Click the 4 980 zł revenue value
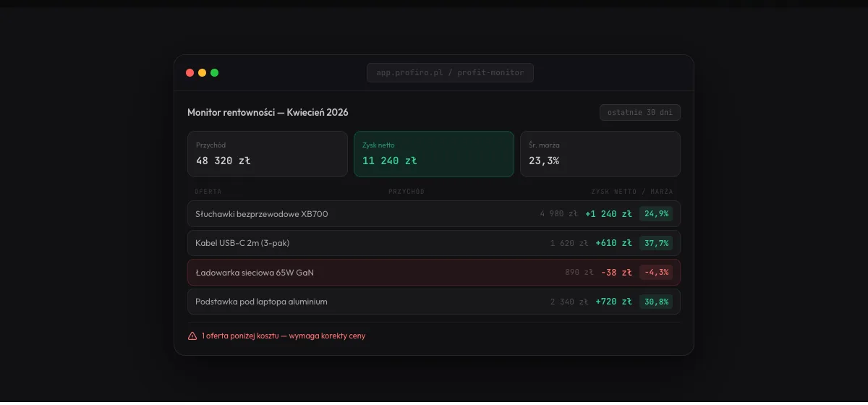The width and height of the screenshot is (868, 405). click(x=559, y=214)
